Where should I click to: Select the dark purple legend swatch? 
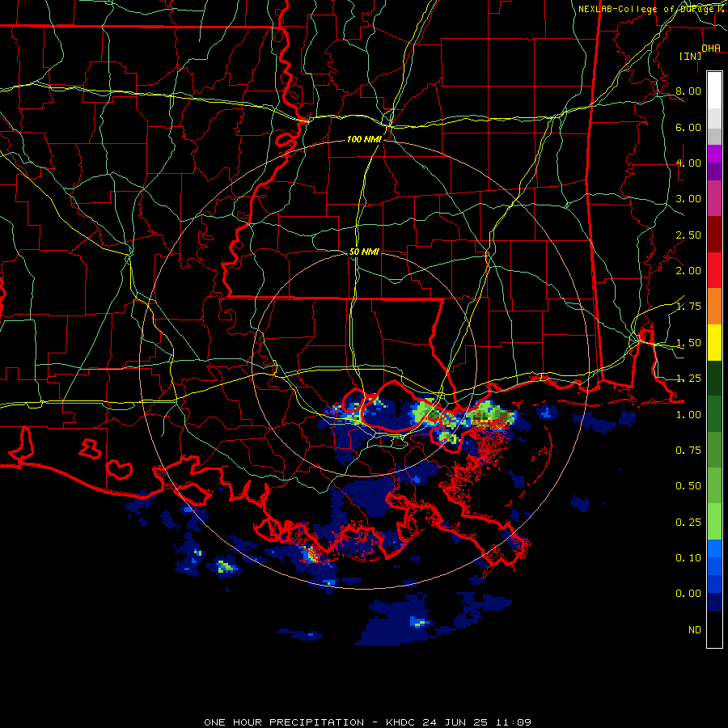tap(714, 171)
